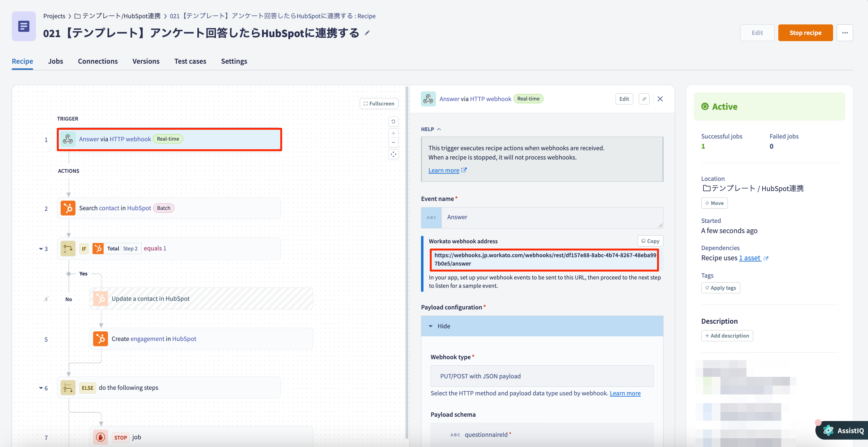Switch to the Recipe tab
The image size is (868, 447).
[x=22, y=61]
